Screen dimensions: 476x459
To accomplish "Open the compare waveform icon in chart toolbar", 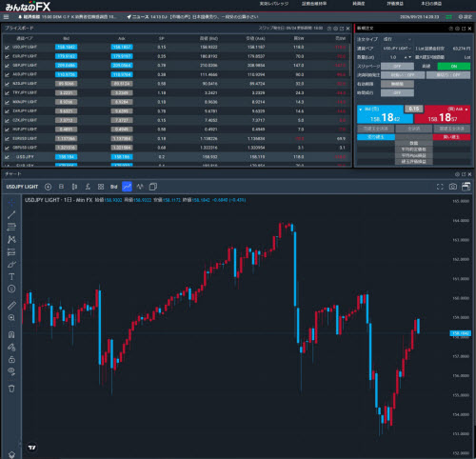I will [x=140, y=187].
